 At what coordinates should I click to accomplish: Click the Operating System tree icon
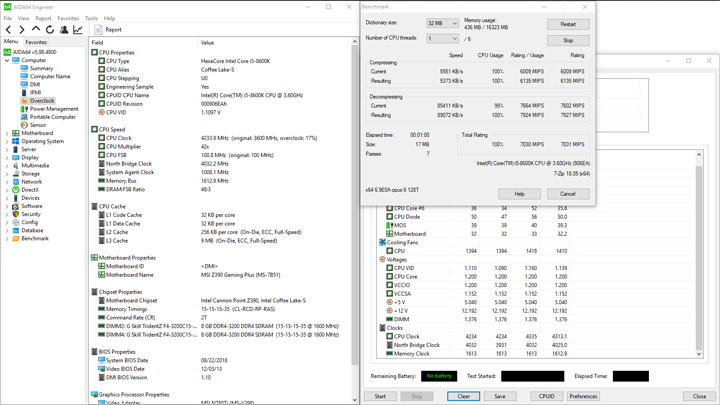coord(16,141)
